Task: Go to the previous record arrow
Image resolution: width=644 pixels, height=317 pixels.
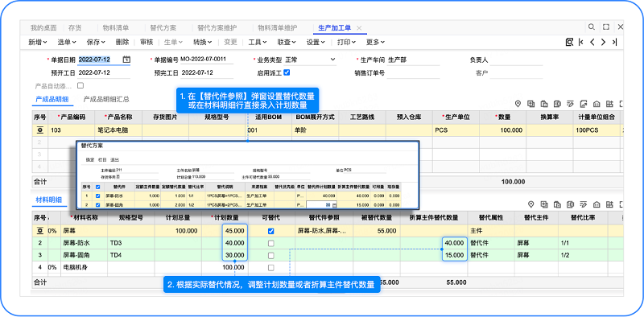Action: [592, 42]
